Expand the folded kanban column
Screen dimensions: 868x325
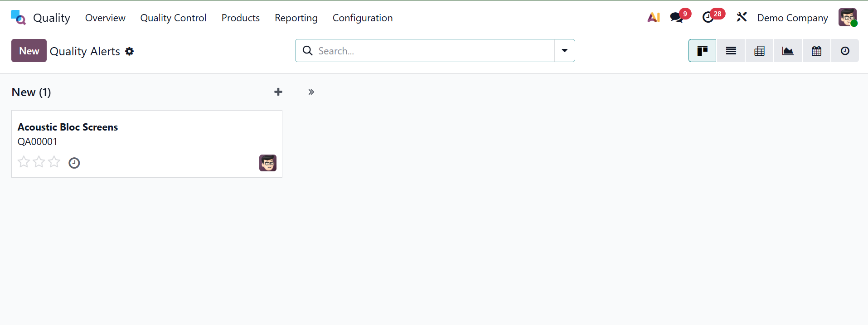[311, 92]
